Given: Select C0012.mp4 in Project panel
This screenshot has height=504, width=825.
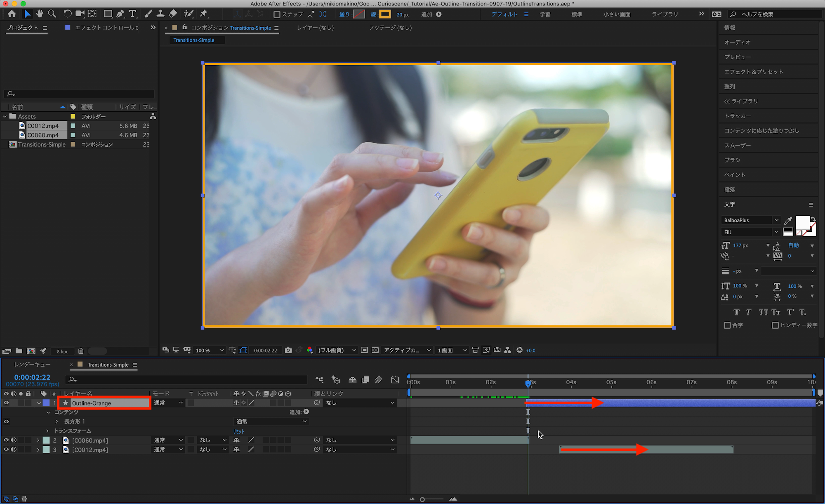Looking at the screenshot, I should pos(43,126).
